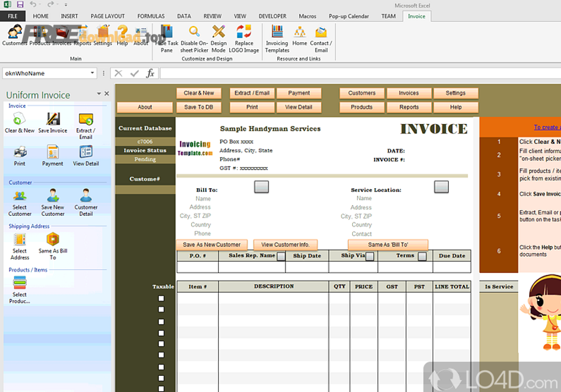Open Service Location picker button
The height and width of the screenshot is (392, 561).
[441, 187]
